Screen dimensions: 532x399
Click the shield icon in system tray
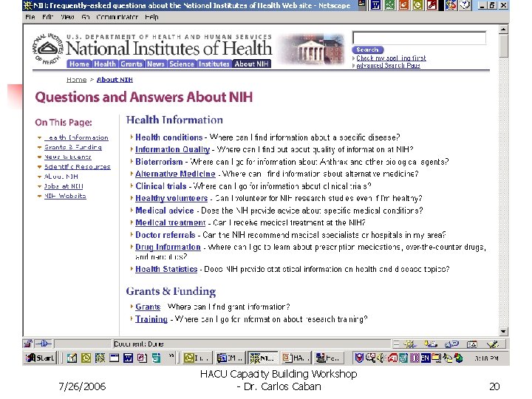click(x=359, y=358)
